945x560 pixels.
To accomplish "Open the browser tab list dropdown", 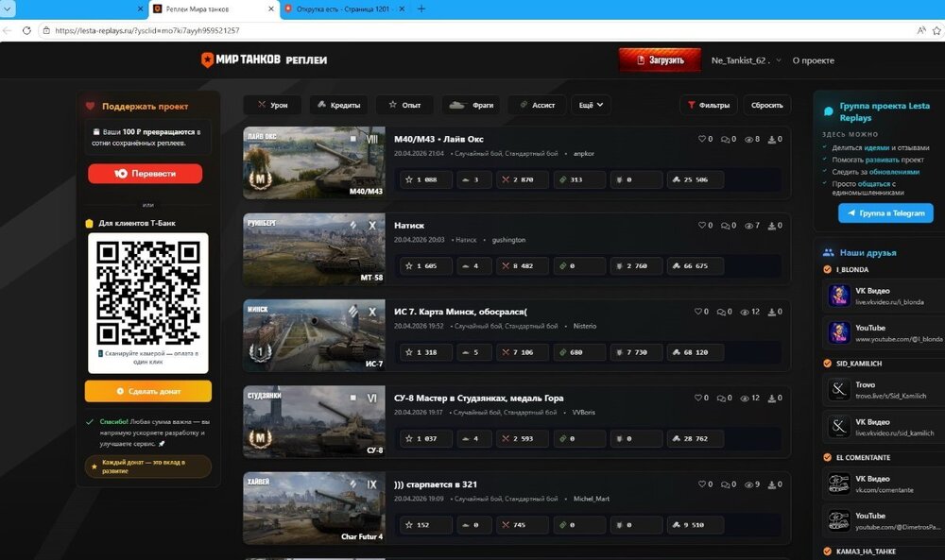I will (8, 9).
